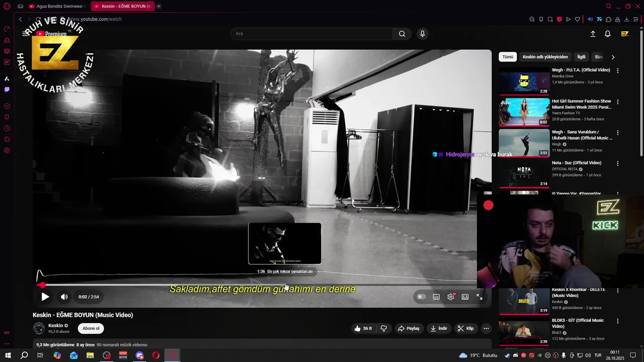The height and width of the screenshot is (362, 644).
Task: Open browser downloads icon
Action: [626, 19]
